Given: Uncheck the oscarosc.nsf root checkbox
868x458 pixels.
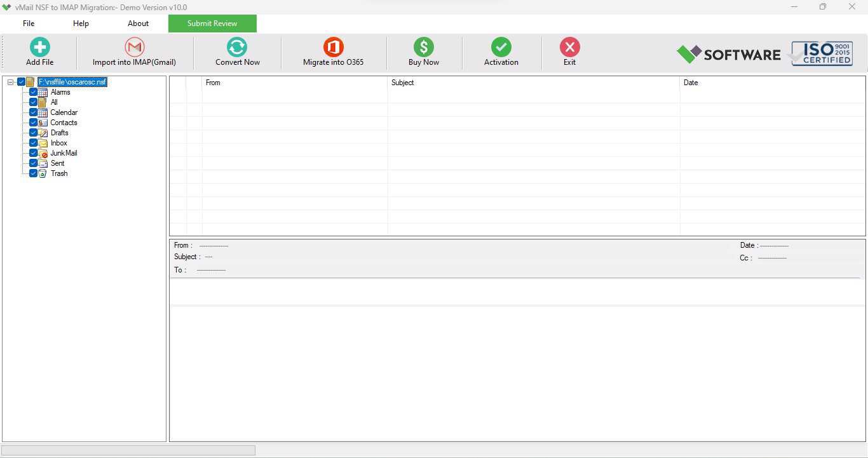Looking at the screenshot, I should pyautogui.click(x=21, y=82).
